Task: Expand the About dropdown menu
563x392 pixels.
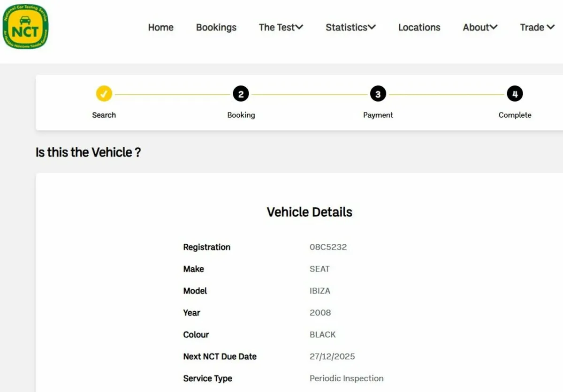Action: tap(480, 28)
